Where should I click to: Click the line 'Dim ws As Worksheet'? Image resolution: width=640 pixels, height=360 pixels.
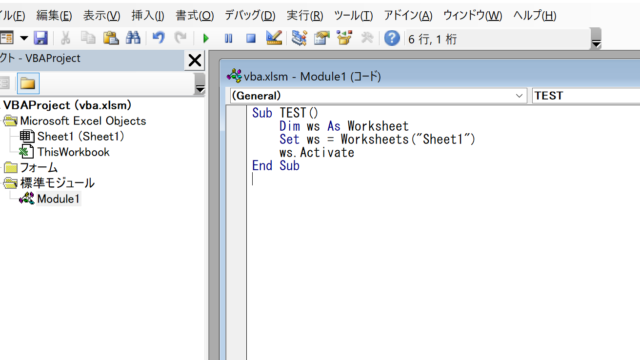[x=344, y=126]
